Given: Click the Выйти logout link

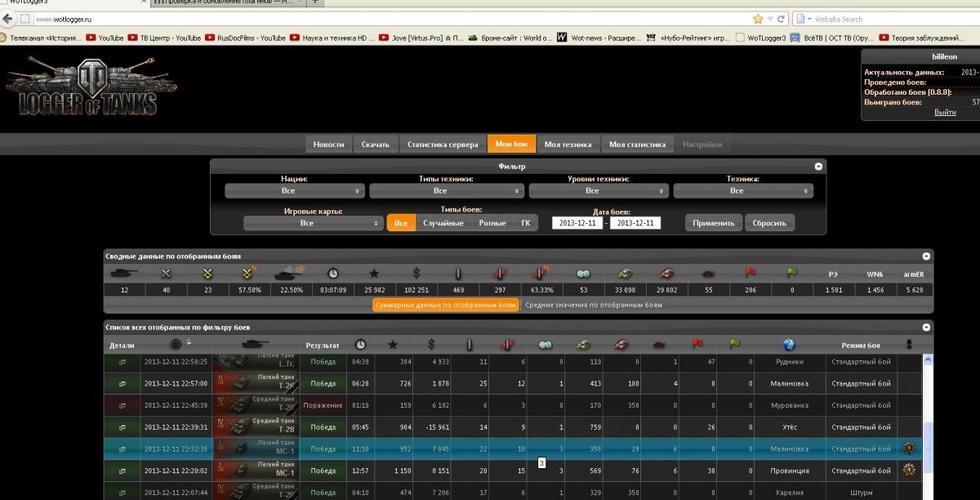Looking at the screenshot, I should click(x=945, y=112).
